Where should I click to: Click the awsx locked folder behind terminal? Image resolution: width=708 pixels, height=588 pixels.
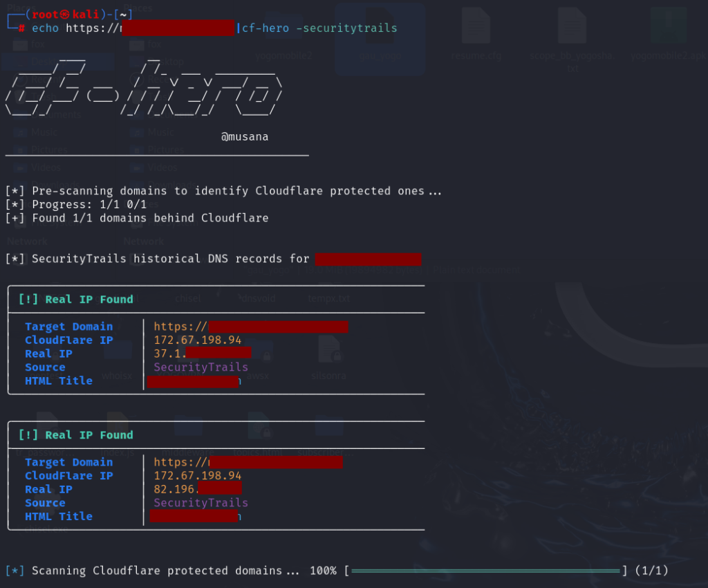(259, 351)
